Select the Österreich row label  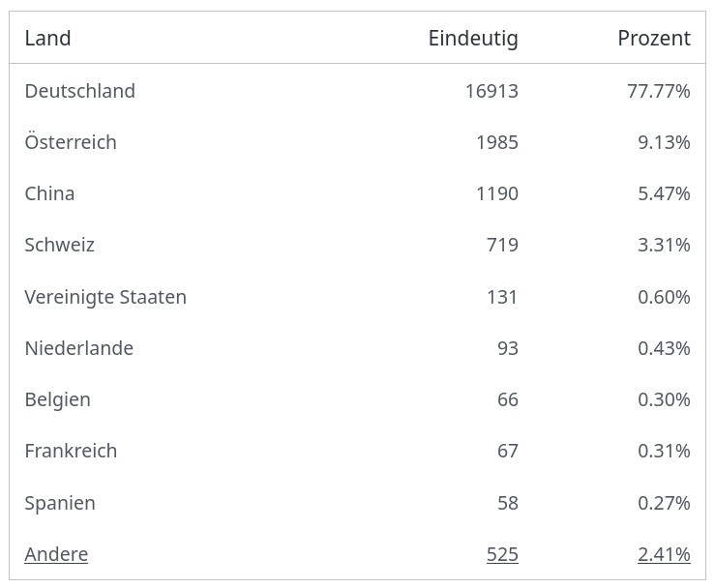(x=71, y=142)
